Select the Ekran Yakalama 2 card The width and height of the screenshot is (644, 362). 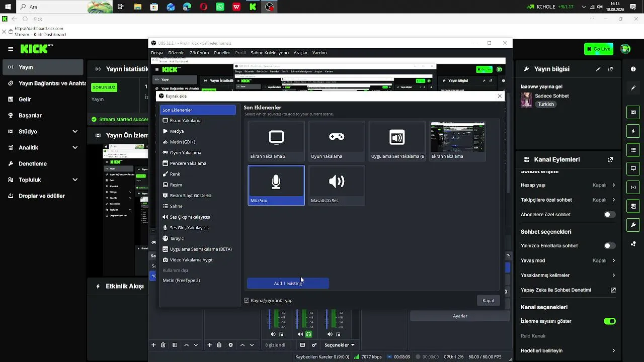[276, 141]
